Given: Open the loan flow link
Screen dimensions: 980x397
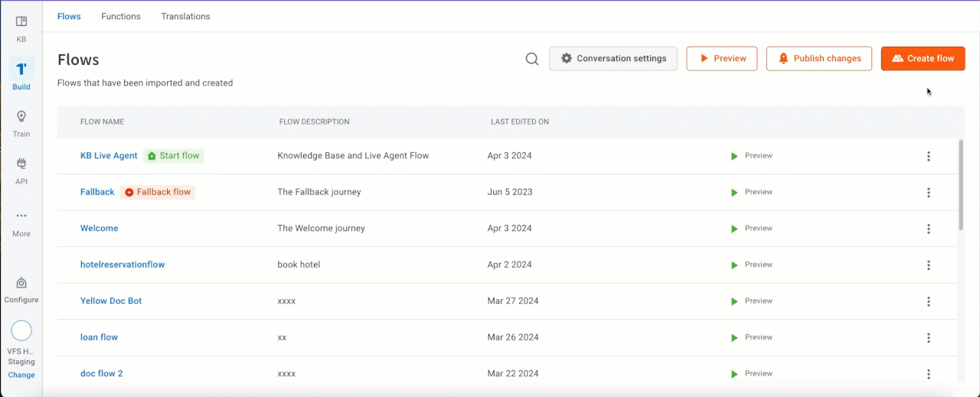Looking at the screenshot, I should (99, 337).
